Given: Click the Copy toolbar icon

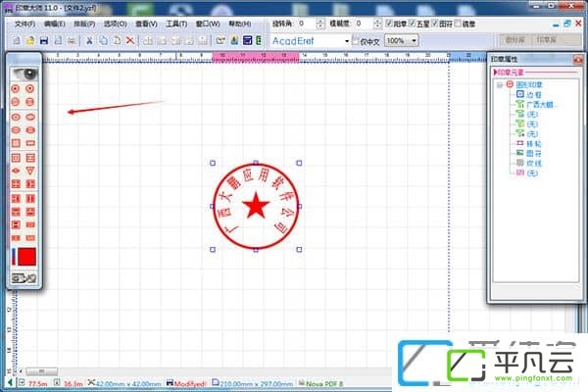Looking at the screenshot, I should tap(103, 40).
